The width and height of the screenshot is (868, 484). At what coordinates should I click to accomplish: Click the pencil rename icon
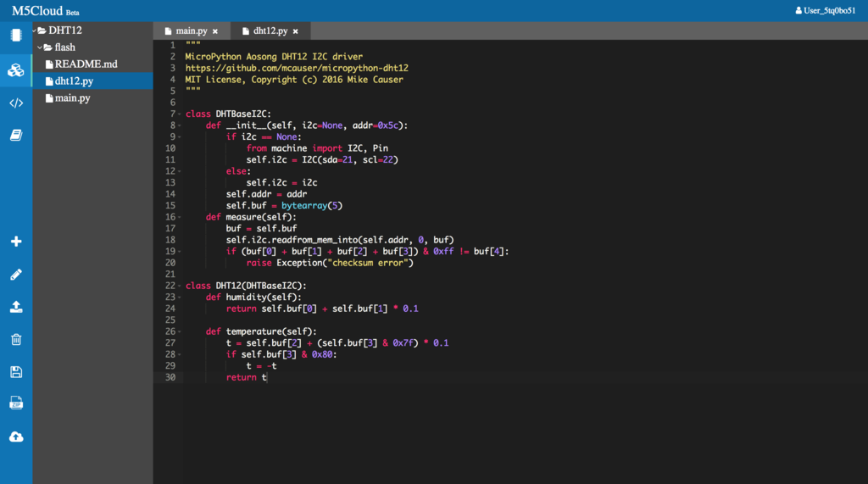[x=16, y=275]
